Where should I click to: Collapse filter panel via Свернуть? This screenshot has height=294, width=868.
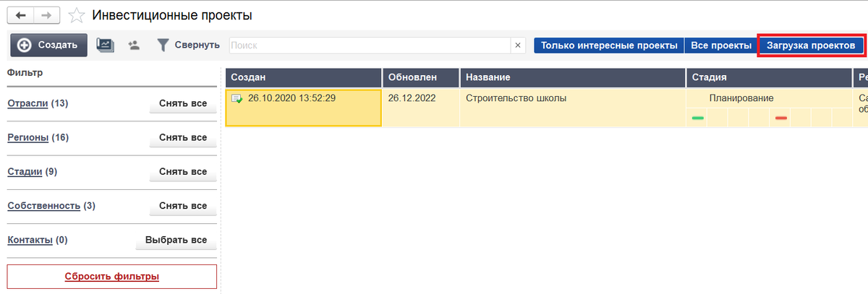click(188, 45)
